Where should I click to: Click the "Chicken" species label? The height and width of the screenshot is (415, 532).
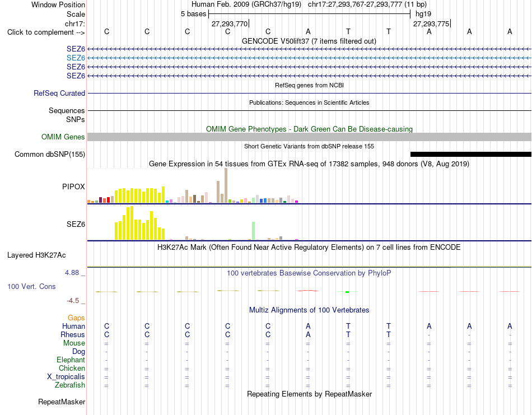click(x=72, y=369)
